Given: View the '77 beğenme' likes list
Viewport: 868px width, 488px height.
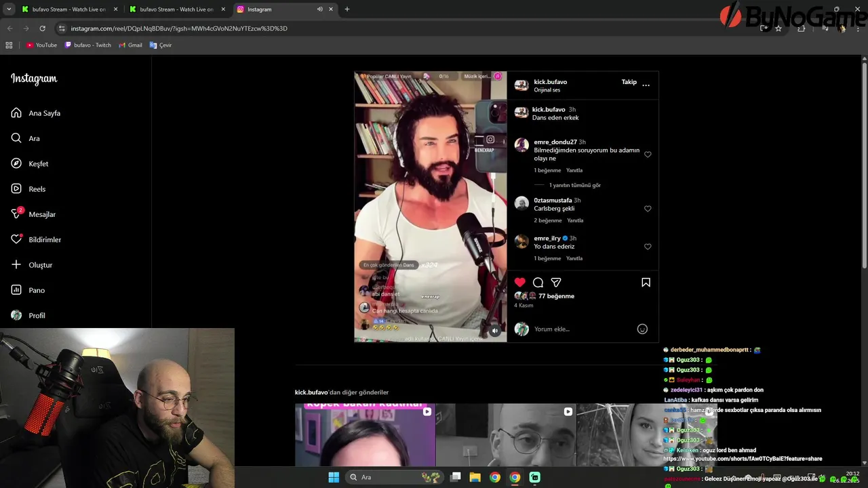Looking at the screenshot, I should coord(556,296).
